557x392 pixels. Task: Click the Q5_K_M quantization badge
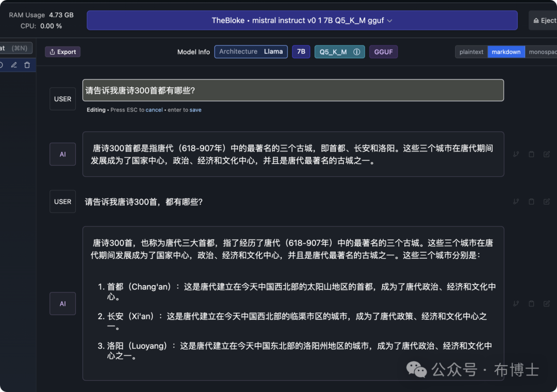[x=339, y=52]
